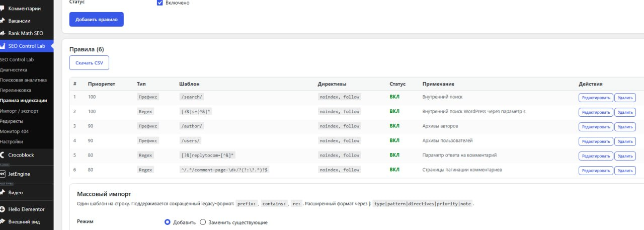The image size is (644, 230).
Task: Delete the comment-page regex rule
Action: [x=625, y=171]
